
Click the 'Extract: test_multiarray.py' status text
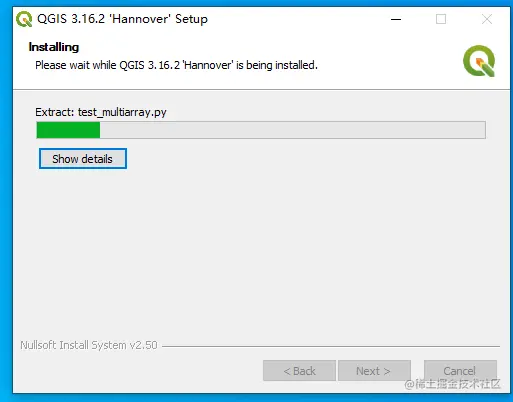click(101, 112)
